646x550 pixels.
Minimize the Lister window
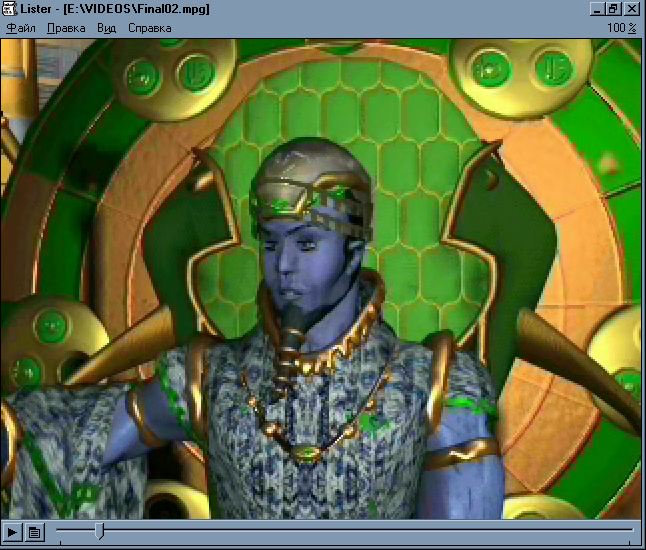pos(597,9)
